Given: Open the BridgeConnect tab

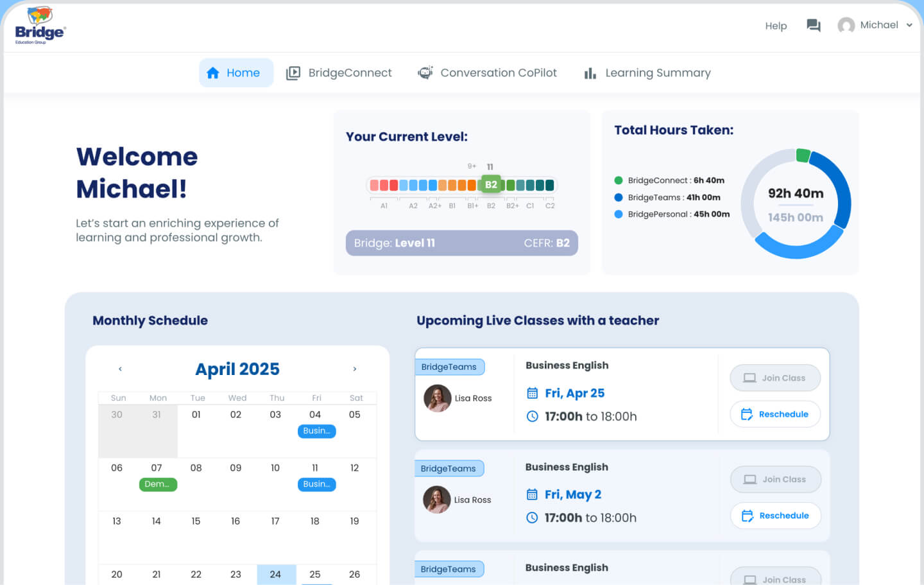Looking at the screenshot, I should click(339, 73).
